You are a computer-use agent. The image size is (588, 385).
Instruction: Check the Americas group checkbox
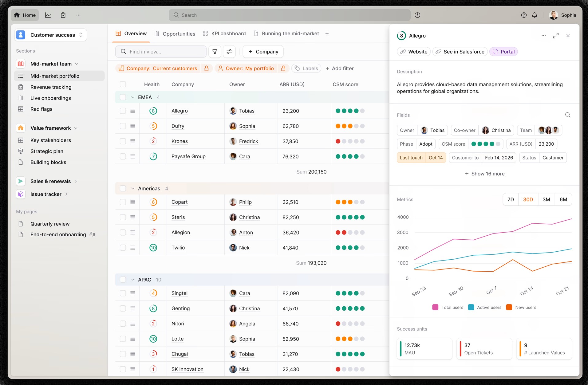coord(123,188)
